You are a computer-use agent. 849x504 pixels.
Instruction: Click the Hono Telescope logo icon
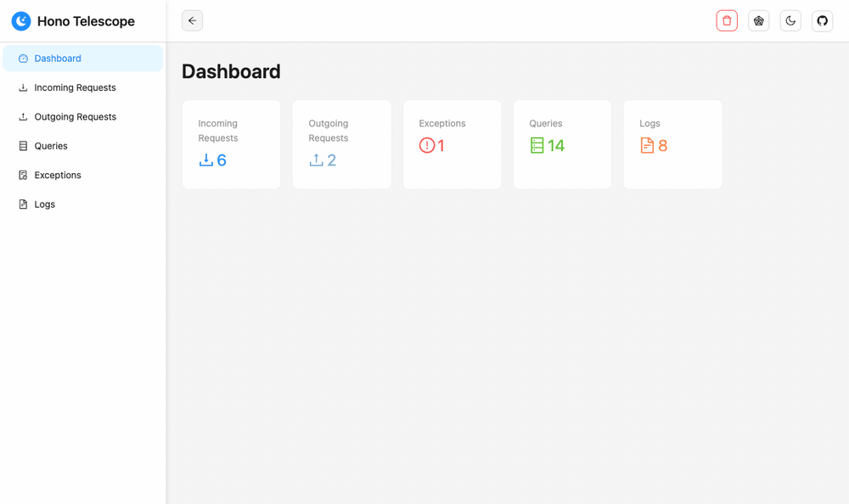(x=21, y=21)
